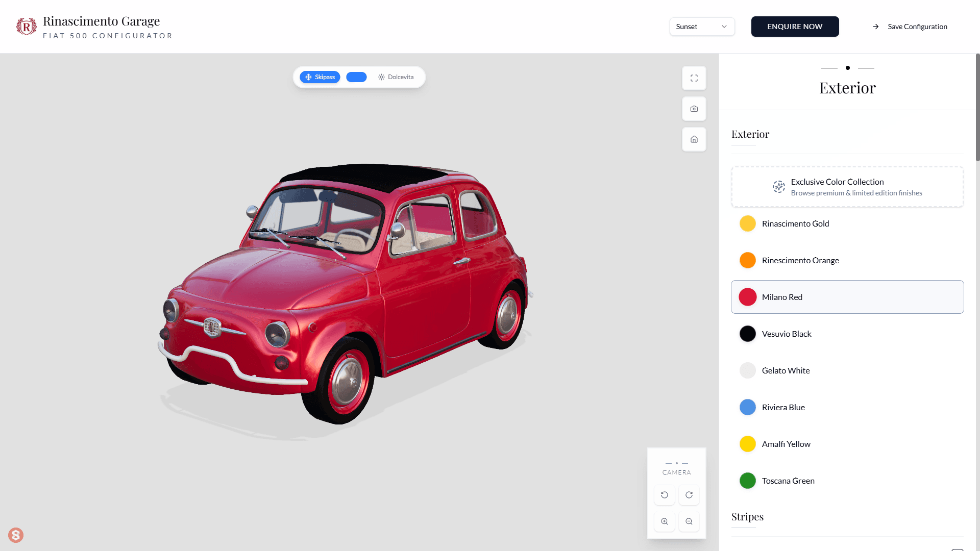Expand the Exclusive Color Collection panel
Screen dimensions: 980x551
(x=847, y=187)
